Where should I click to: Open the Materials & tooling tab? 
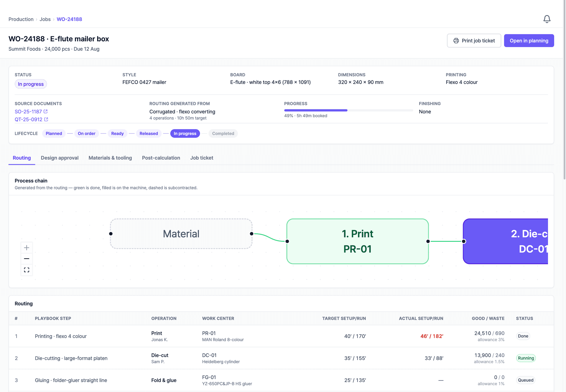pyautogui.click(x=110, y=158)
